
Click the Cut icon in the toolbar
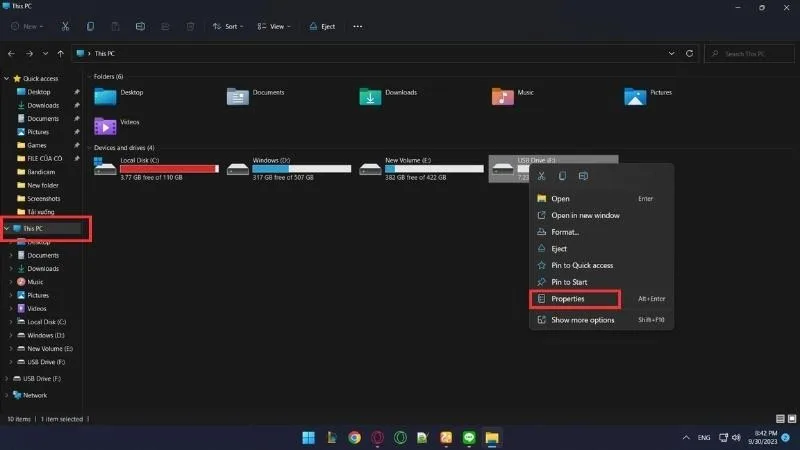(x=65, y=27)
